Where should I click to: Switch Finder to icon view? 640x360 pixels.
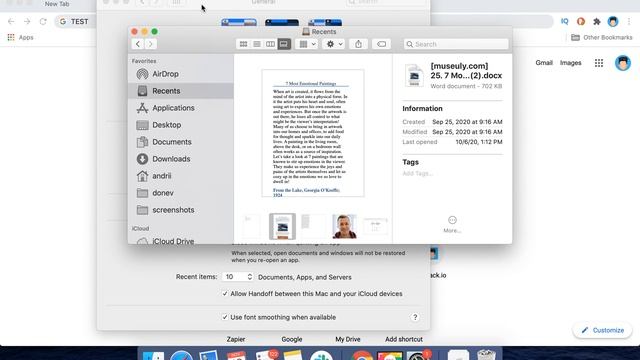coord(243,44)
